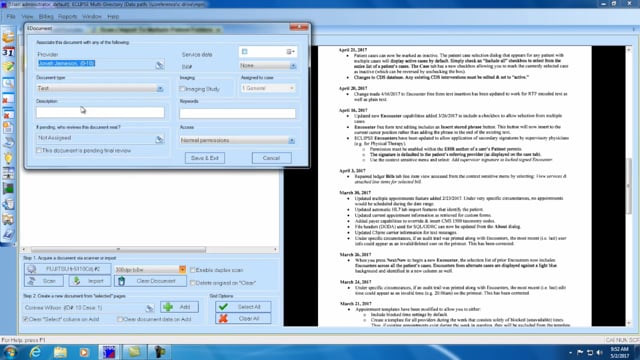The width and height of the screenshot is (640, 360).
Task: Click the Scan button
Action: (44, 281)
